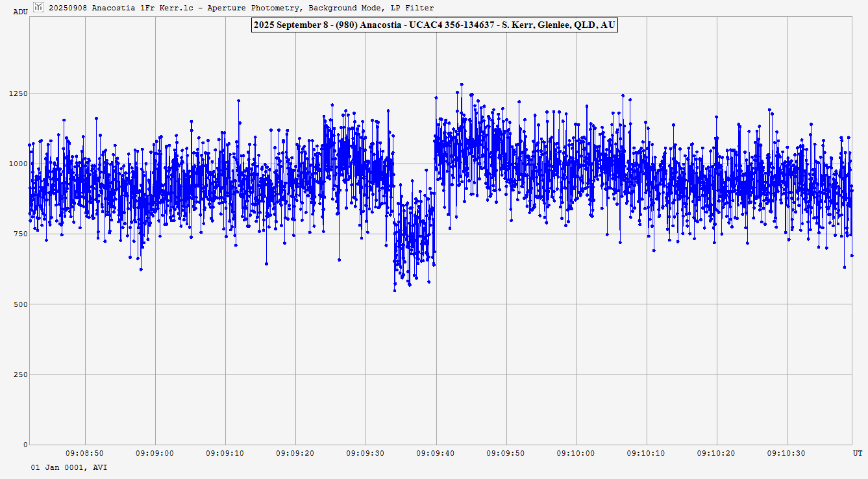
Task: Click the light curve file icon
Action: [x=38, y=7]
